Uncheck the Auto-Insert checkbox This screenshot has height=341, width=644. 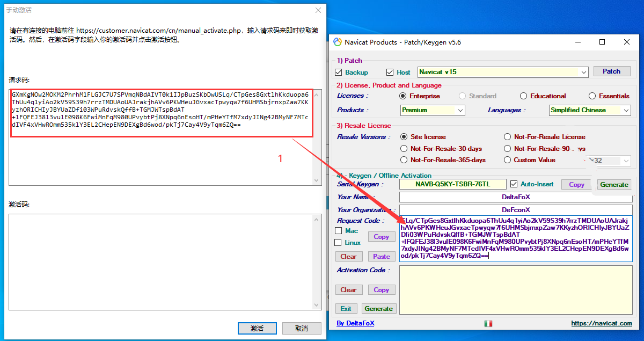pyautogui.click(x=514, y=184)
